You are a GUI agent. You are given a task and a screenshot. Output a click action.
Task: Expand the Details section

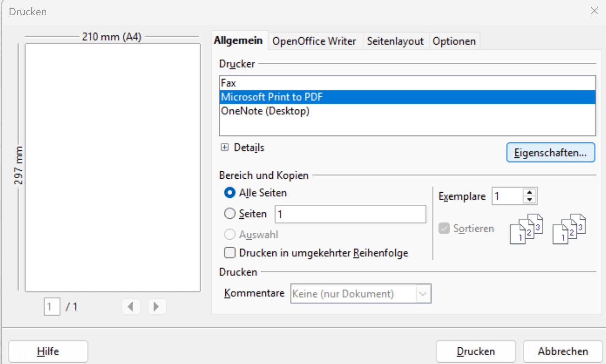pos(225,147)
